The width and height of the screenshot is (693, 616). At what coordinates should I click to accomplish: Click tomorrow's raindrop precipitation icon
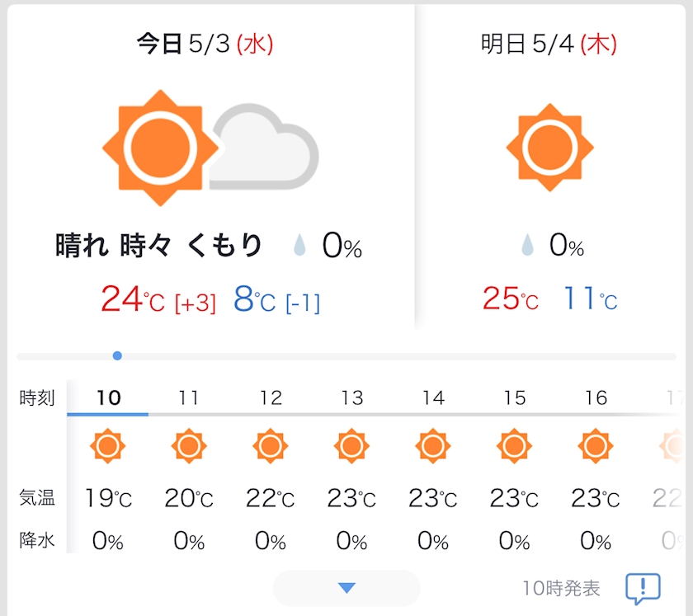point(527,245)
